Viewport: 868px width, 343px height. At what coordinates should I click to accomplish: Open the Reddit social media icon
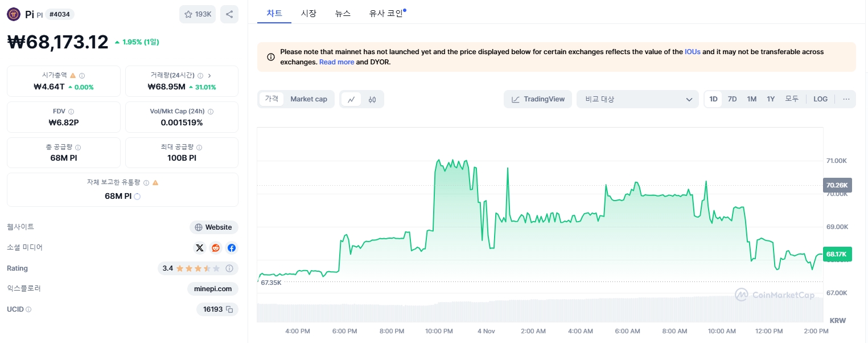click(216, 248)
